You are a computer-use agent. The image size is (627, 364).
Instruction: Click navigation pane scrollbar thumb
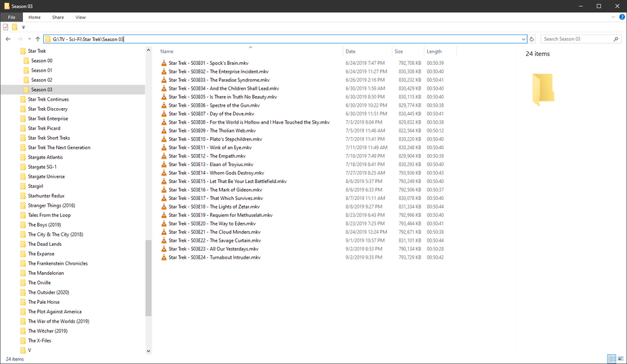click(x=149, y=278)
